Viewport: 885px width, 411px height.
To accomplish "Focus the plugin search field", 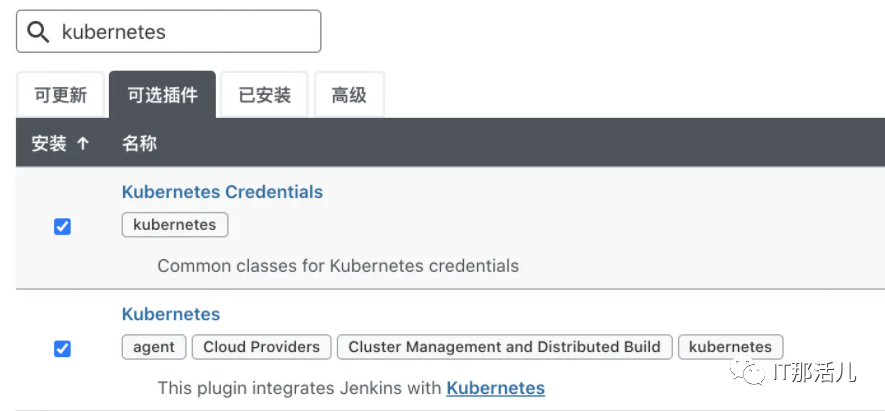I will coord(169,32).
